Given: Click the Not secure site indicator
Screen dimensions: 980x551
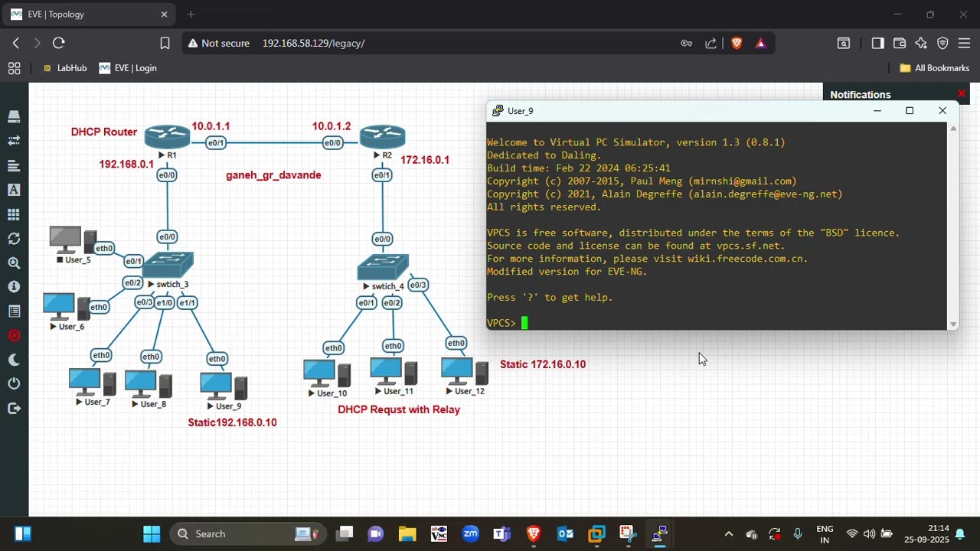Looking at the screenshot, I should pos(219,43).
